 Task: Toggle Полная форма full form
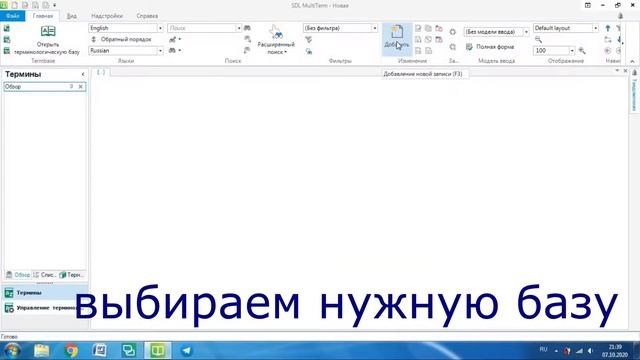pyautogui.click(x=490, y=47)
